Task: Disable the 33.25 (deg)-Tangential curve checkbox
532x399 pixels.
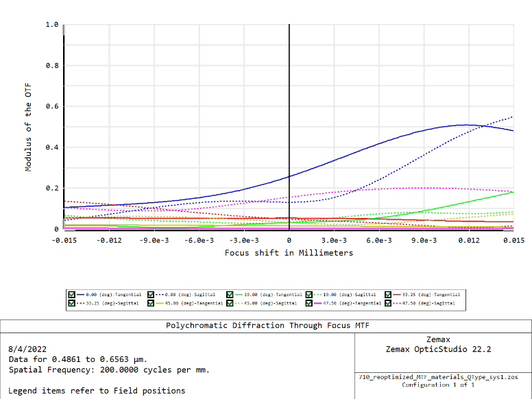Action: coord(388,295)
